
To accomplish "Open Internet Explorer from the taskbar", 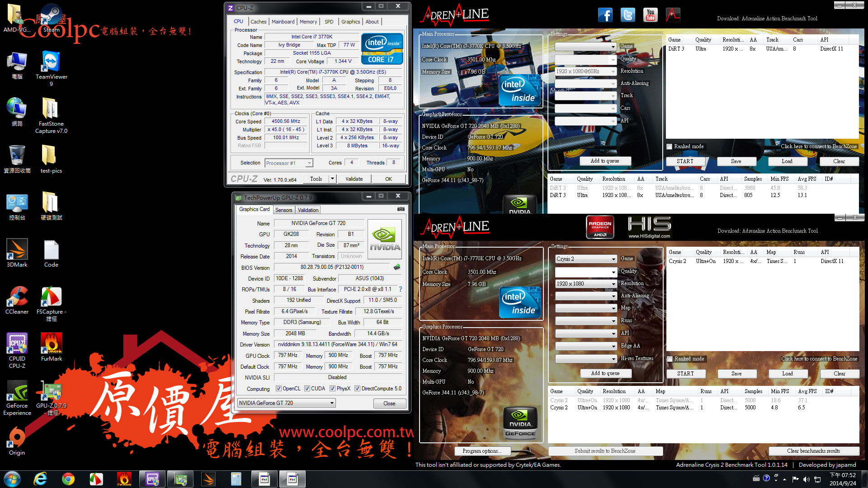I will [40, 479].
